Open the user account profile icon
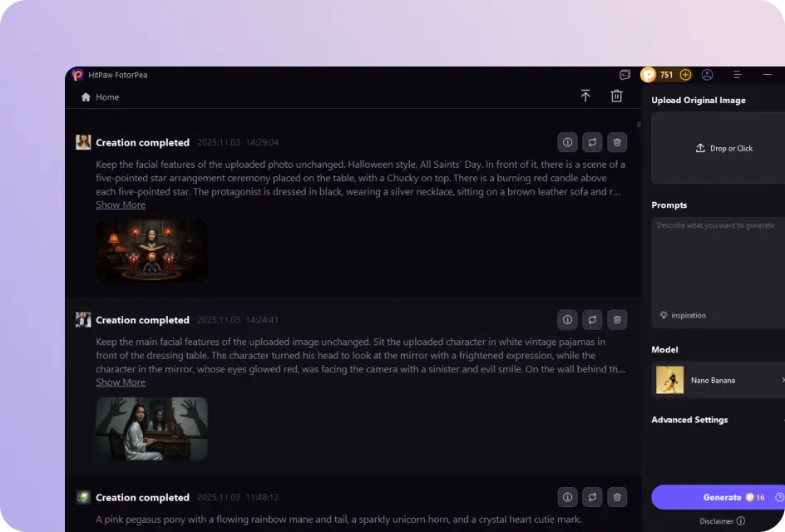Viewport: 785px width, 532px height. pos(707,75)
